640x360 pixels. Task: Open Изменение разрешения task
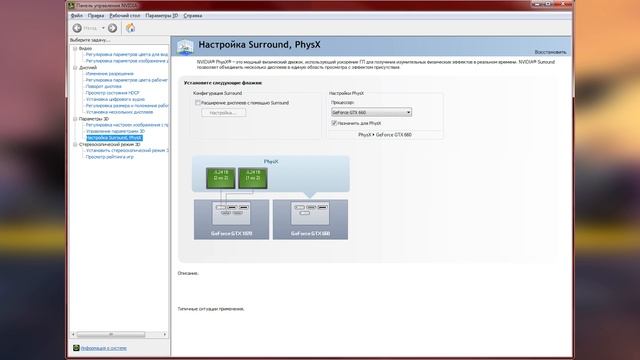(x=110, y=73)
